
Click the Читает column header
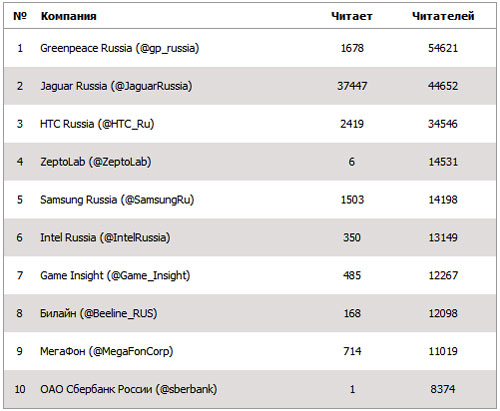352,16
